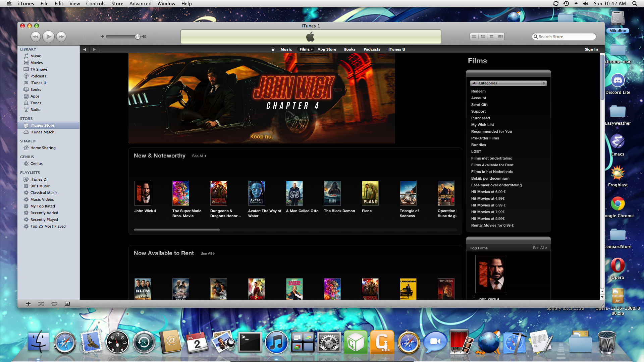Switch to the Podcasts store tab
The height and width of the screenshot is (362, 644).
372,49
